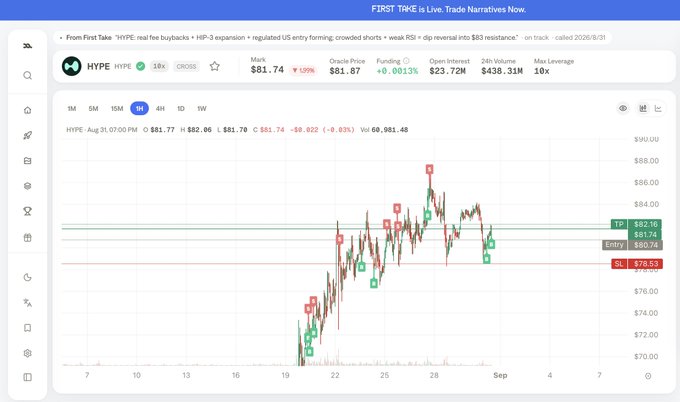This screenshot has height=402, width=680.
Task: Select the 1H timeframe
Action: 139,108
